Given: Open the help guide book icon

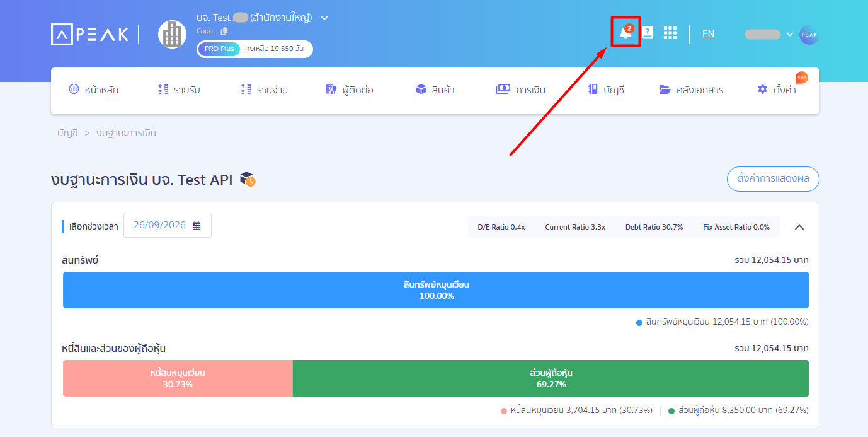Looking at the screenshot, I should [648, 33].
